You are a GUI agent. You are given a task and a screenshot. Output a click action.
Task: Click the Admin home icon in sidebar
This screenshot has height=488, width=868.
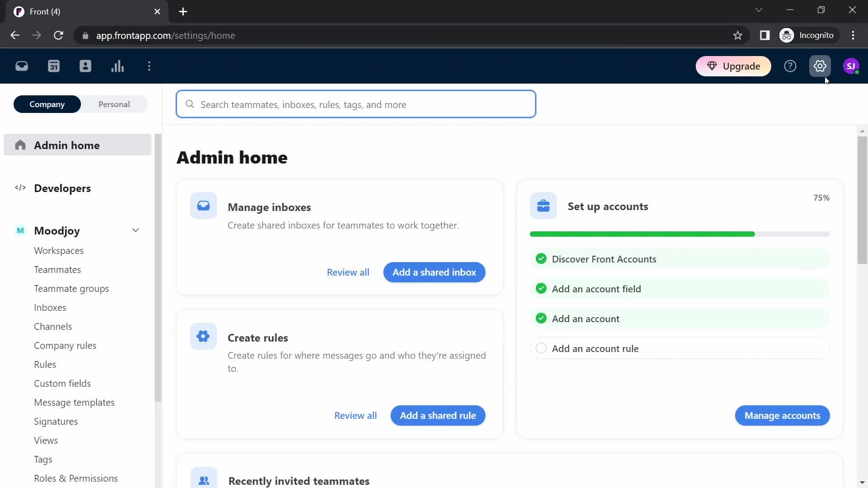pyautogui.click(x=20, y=145)
